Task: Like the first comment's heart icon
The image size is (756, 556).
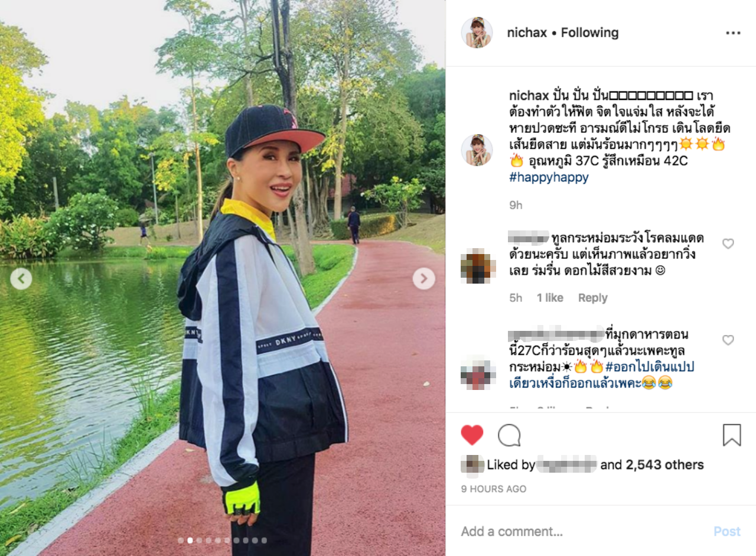Action: point(728,243)
